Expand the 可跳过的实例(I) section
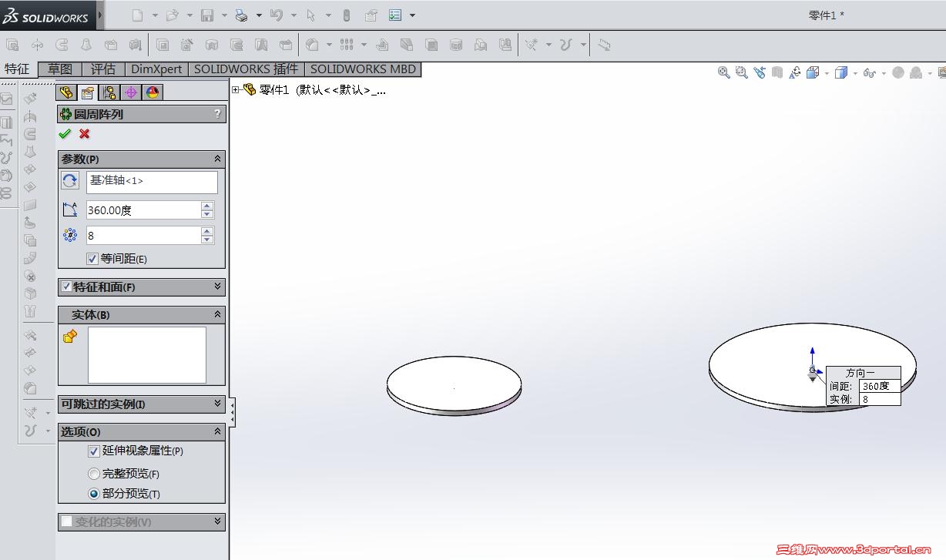The height and width of the screenshot is (560, 946). tap(218, 404)
